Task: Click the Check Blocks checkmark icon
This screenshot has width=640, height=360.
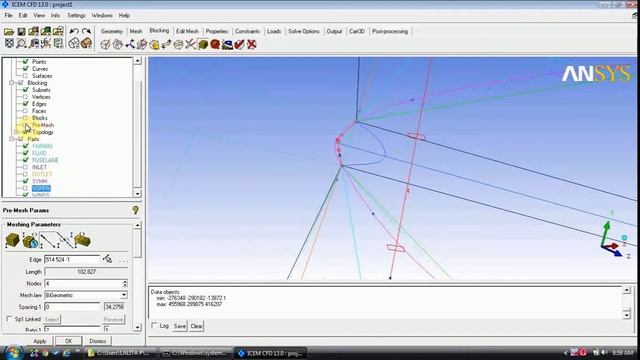Action: click(240, 44)
